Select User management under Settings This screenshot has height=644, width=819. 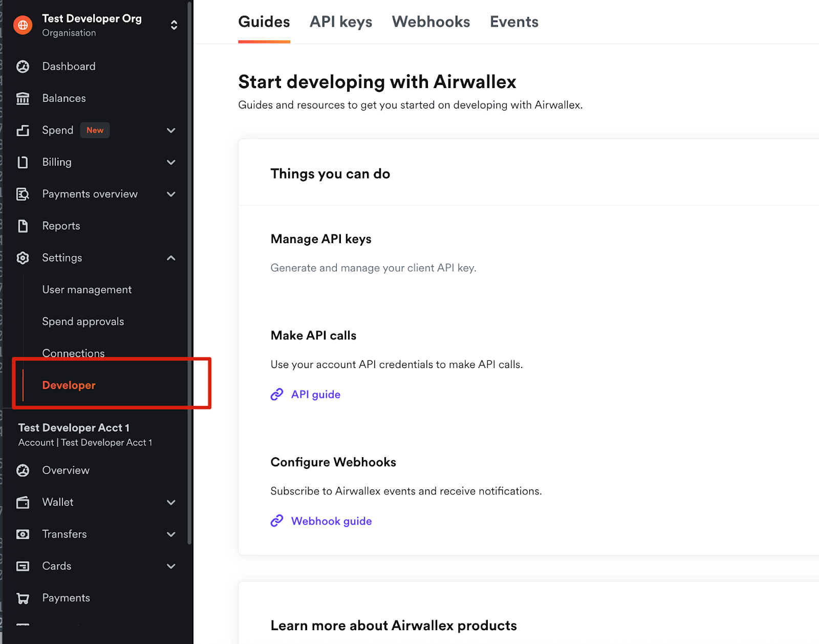87,290
